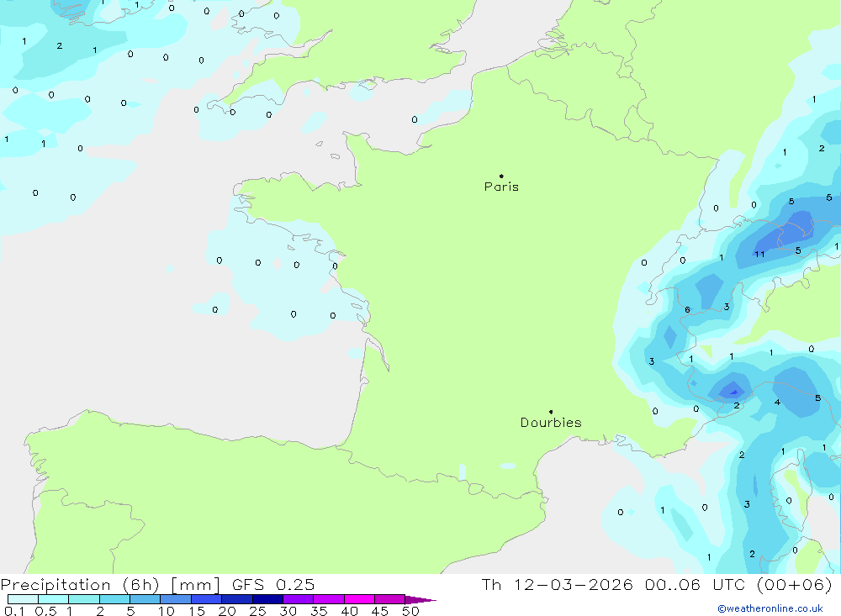This screenshot has height=616, width=841.
Task: Click the Dourbies city label
Action: point(551,423)
